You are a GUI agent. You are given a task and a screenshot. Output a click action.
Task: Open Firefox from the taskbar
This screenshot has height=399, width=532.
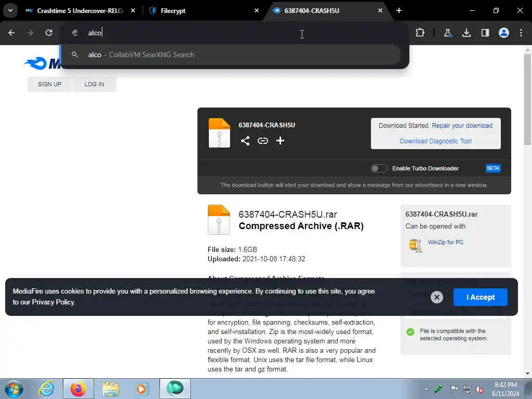(x=78, y=389)
